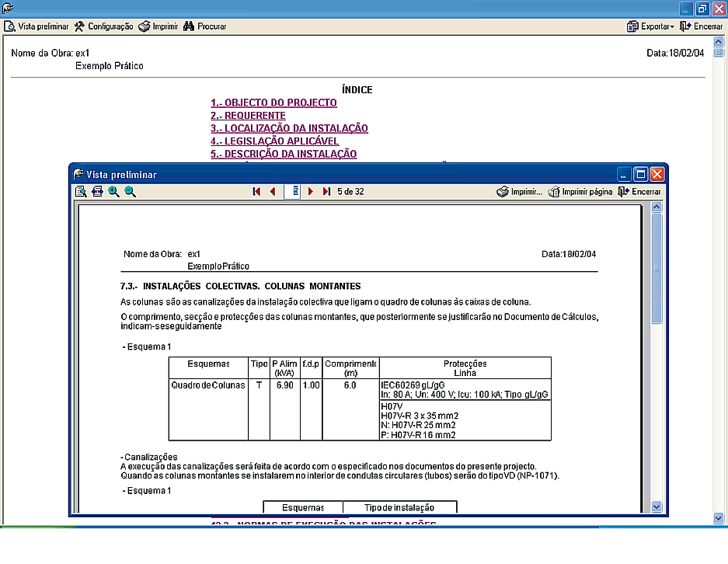Screen dimensions: 728x564
Task: Click the heading '7.3.- INSTALAÇÕES COLECTIVAS. COLUNAS MONTANTES'
Action: pyautogui.click(x=241, y=287)
